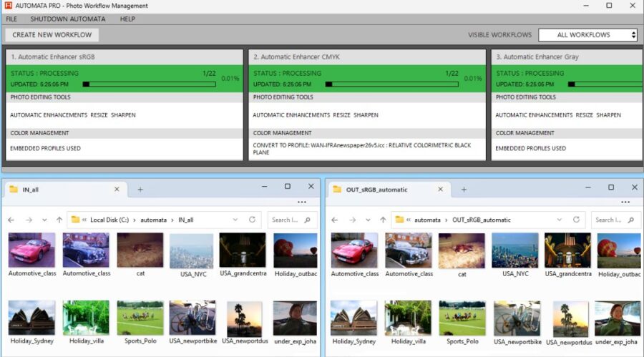Screen dimensions: 644x357
Task: Open the three-dots menu in OUT_sRGB_automatic window
Action: tap(625, 202)
